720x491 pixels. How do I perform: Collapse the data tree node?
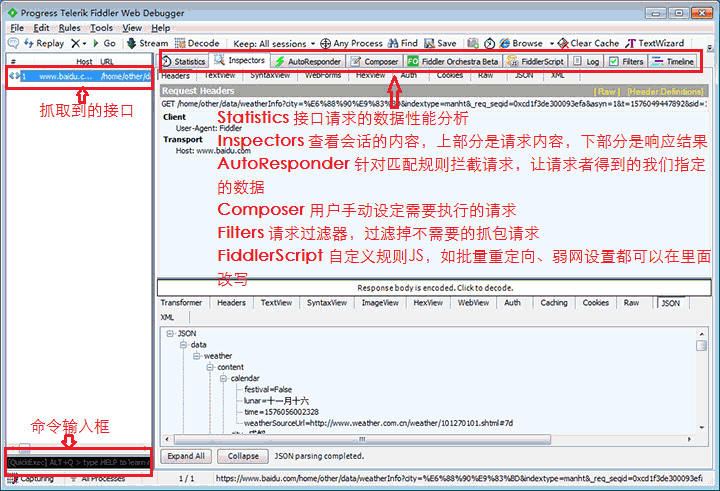tap(183, 344)
